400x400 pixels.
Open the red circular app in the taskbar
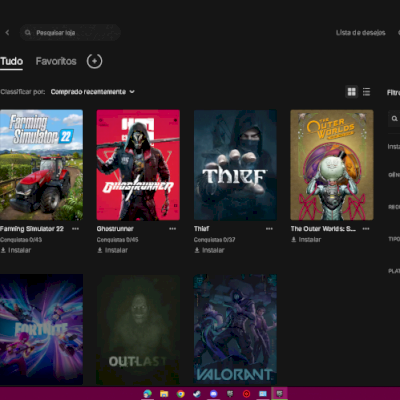pyautogui.click(x=246, y=394)
